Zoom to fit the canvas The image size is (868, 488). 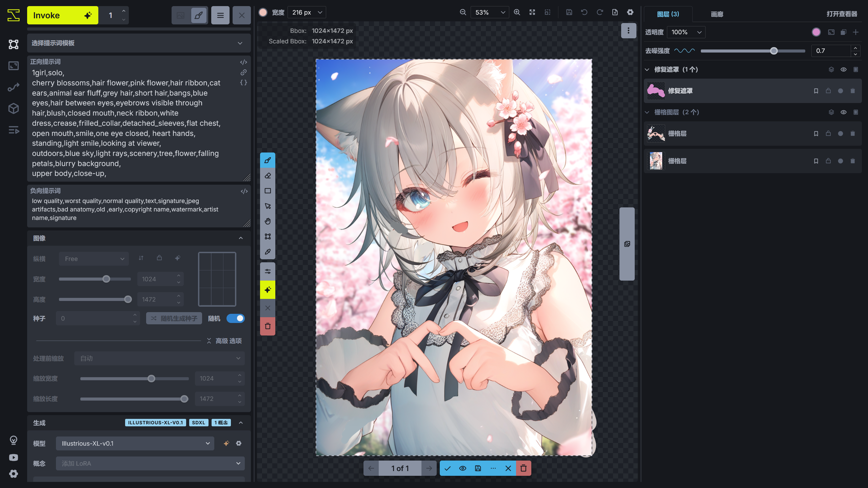pos(532,12)
